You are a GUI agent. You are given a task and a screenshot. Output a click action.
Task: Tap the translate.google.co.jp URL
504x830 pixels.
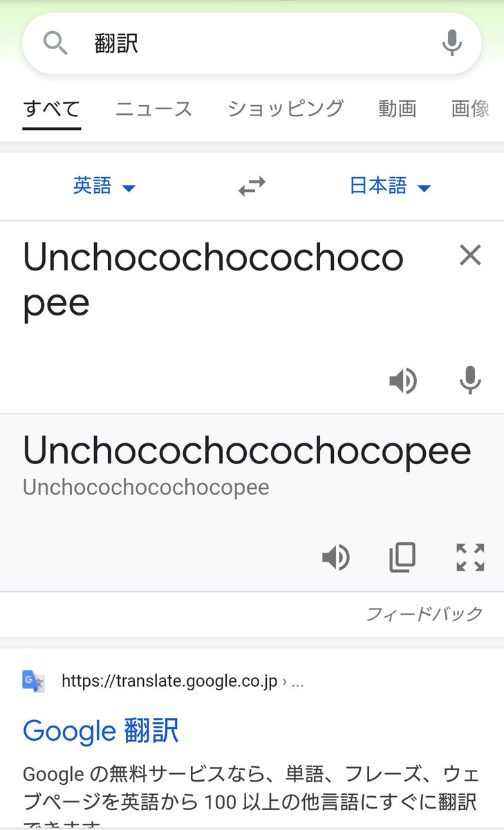[x=169, y=681]
